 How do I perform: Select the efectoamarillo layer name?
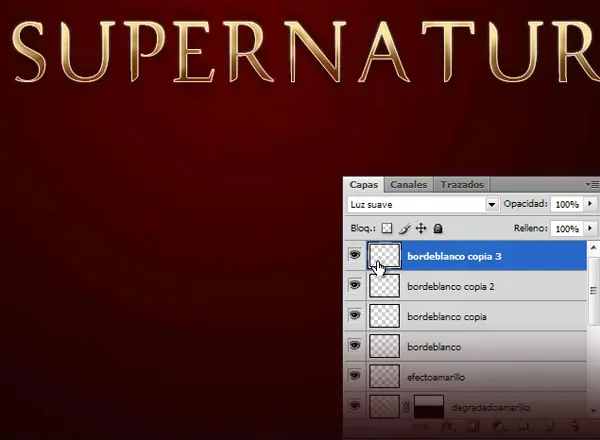436,377
